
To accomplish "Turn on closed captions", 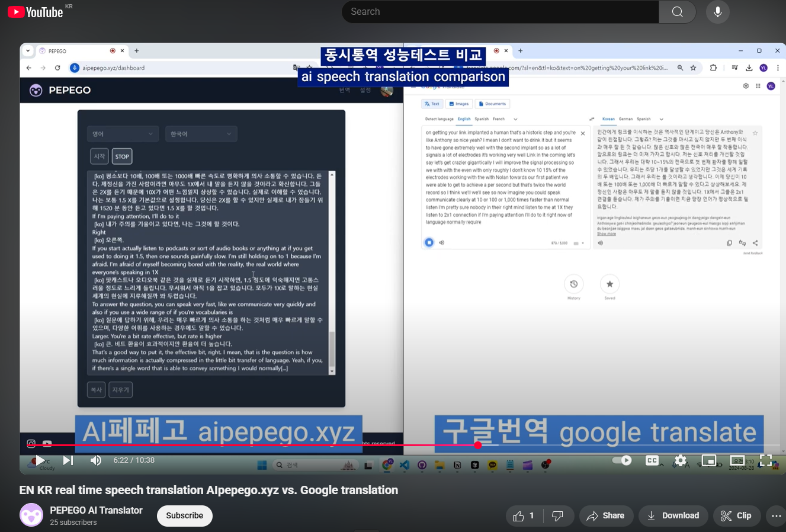I will (652, 460).
